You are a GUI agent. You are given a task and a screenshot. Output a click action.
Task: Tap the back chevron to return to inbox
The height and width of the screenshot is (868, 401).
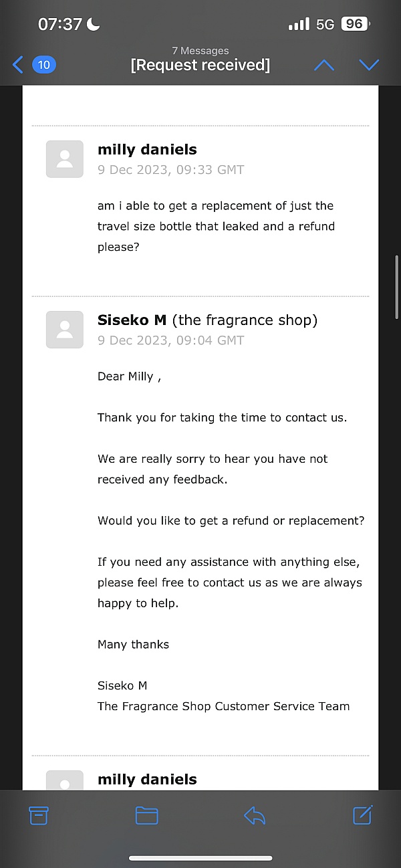(17, 64)
